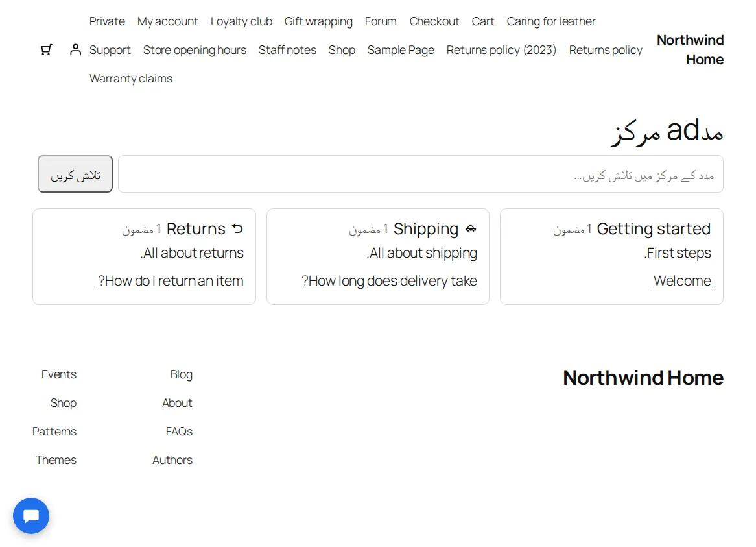The width and height of the screenshot is (756, 547).
Task: Open the Welcome article
Action: point(682,281)
